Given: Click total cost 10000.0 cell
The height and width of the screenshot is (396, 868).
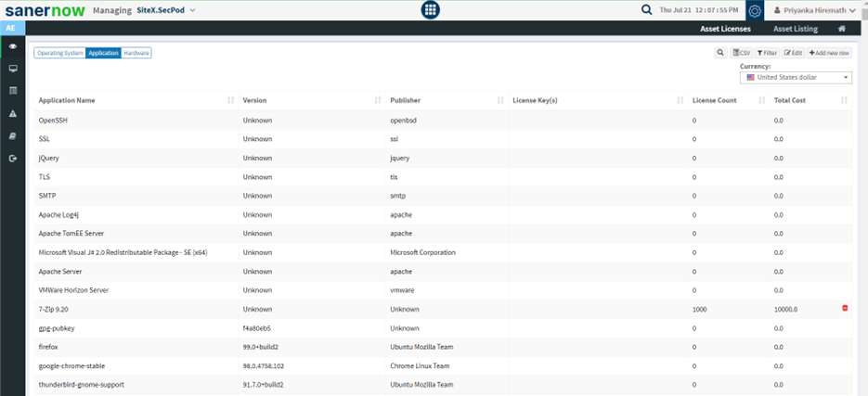Looking at the screenshot, I should point(785,309).
